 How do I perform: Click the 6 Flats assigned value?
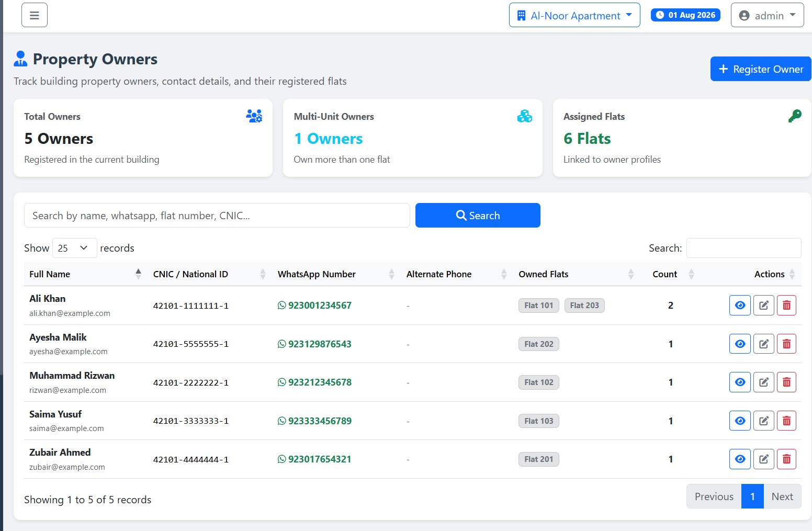pyautogui.click(x=587, y=139)
